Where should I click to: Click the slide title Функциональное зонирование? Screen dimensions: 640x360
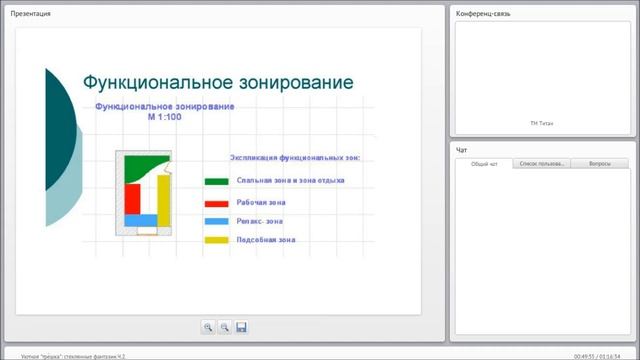tap(218, 82)
